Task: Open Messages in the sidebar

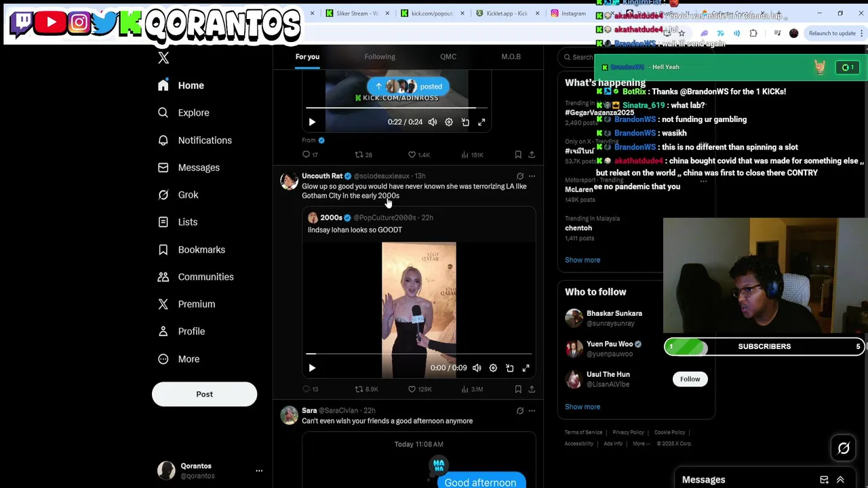Action: coord(189,167)
